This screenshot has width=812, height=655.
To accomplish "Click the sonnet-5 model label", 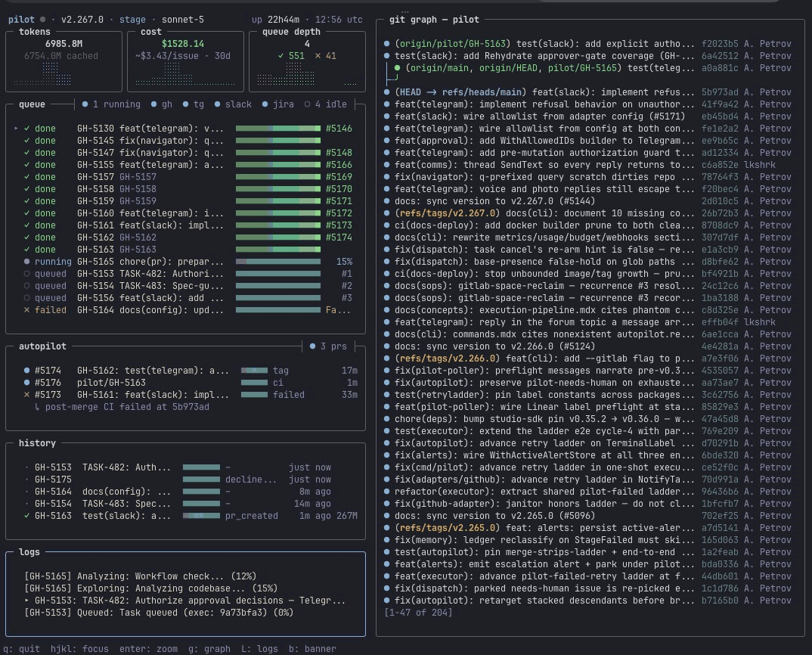I will tap(183, 20).
